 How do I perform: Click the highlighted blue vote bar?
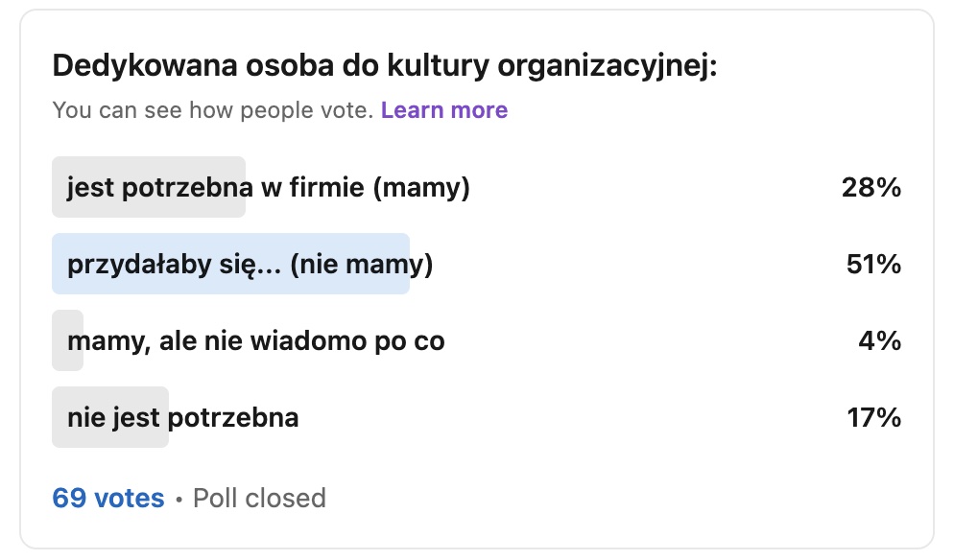coord(230,264)
